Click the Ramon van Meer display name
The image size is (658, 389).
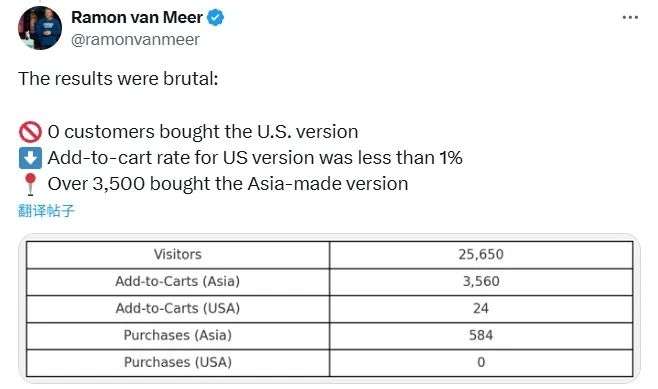point(137,18)
